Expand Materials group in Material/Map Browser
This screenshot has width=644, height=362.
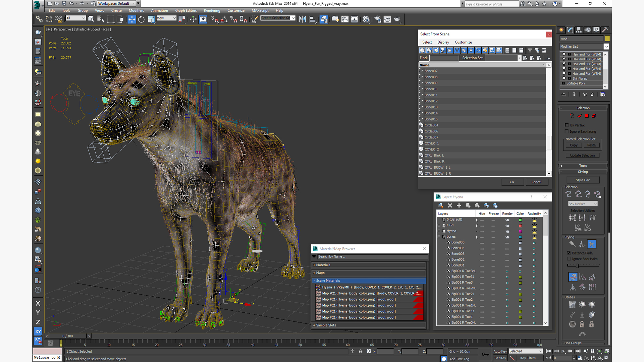pyautogui.click(x=369, y=265)
